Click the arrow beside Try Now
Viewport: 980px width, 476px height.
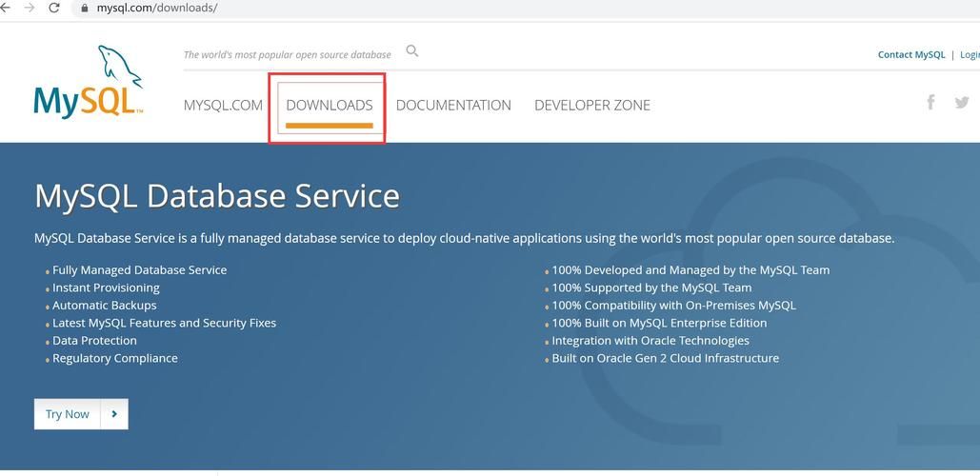[114, 414]
